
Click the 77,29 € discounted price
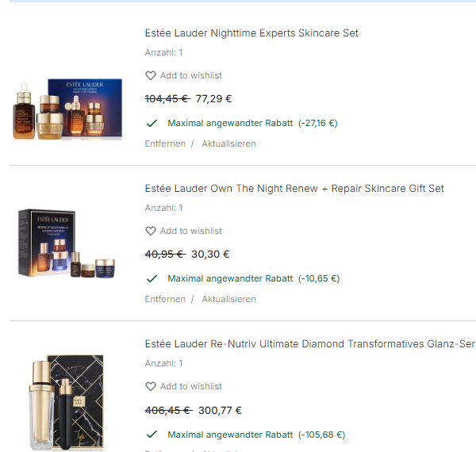[213, 99]
